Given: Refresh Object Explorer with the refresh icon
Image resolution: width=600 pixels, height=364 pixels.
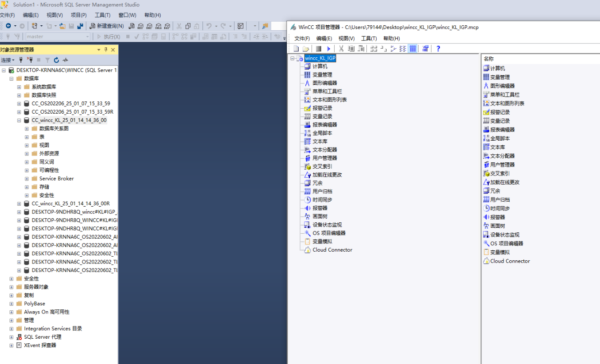Looking at the screenshot, I should pos(57,60).
